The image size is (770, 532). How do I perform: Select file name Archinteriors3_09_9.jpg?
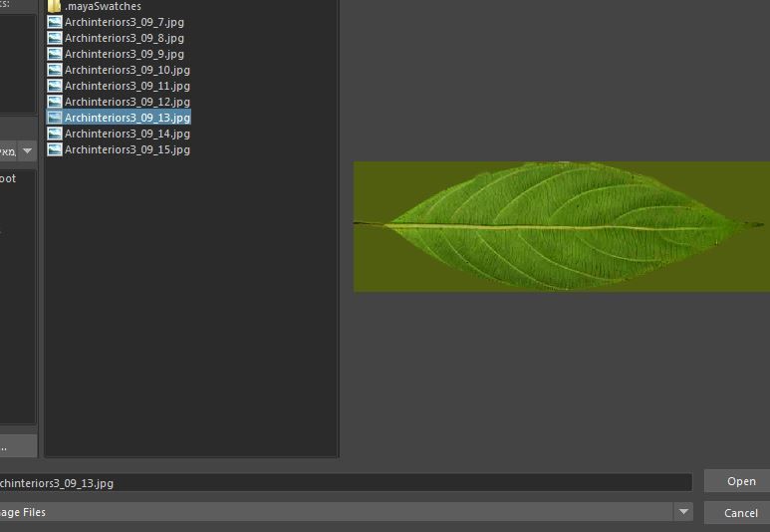[x=125, y=54]
